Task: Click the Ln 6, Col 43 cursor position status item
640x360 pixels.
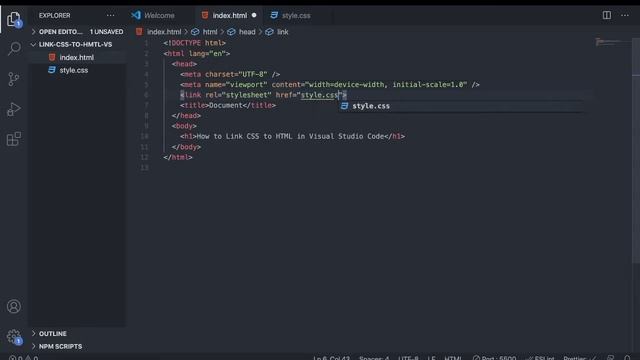Action: pyautogui.click(x=331, y=358)
